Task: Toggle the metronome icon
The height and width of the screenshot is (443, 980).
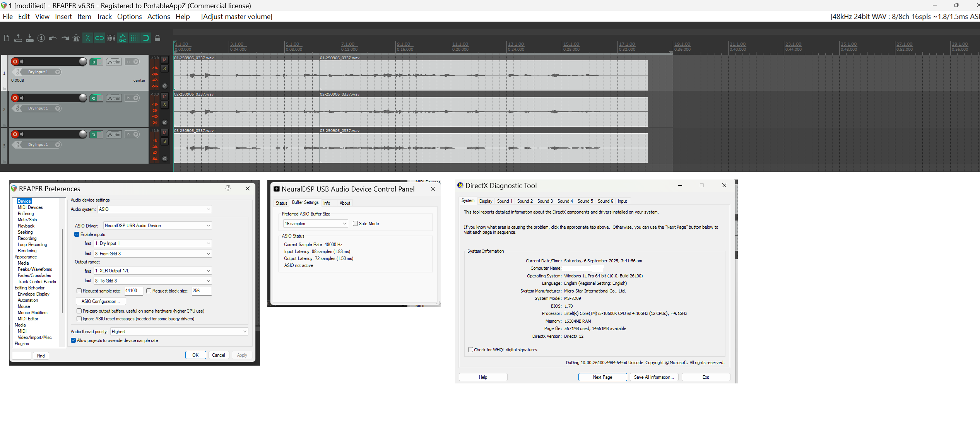Action: [76, 38]
